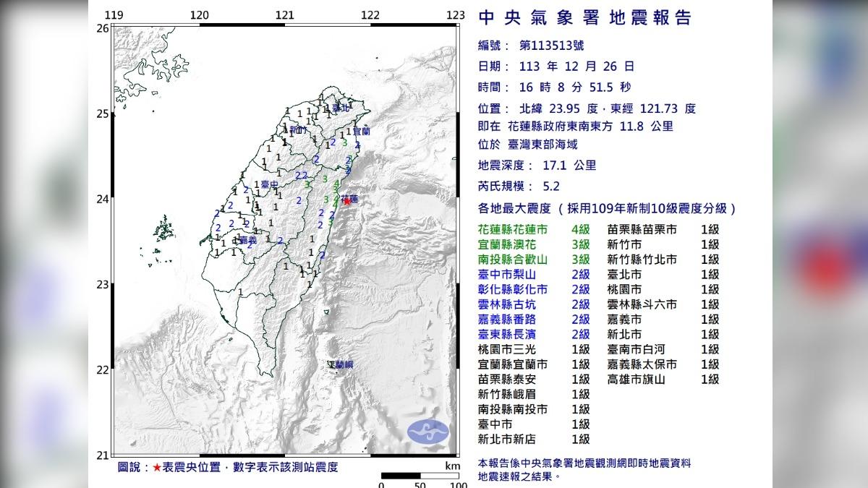The width and height of the screenshot is (868, 488).
Task: Select the 芮氏規模 5.2 magnitude line
Action: click(x=519, y=186)
